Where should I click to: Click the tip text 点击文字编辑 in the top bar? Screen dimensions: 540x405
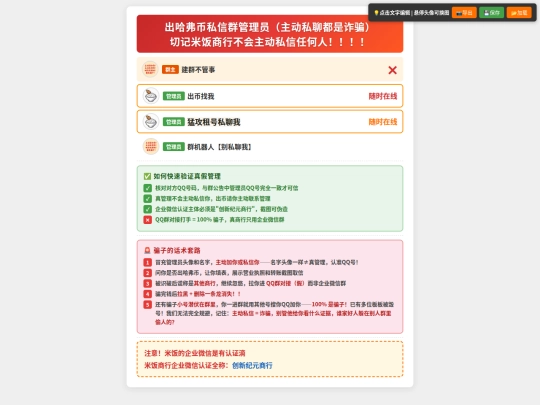(x=395, y=13)
